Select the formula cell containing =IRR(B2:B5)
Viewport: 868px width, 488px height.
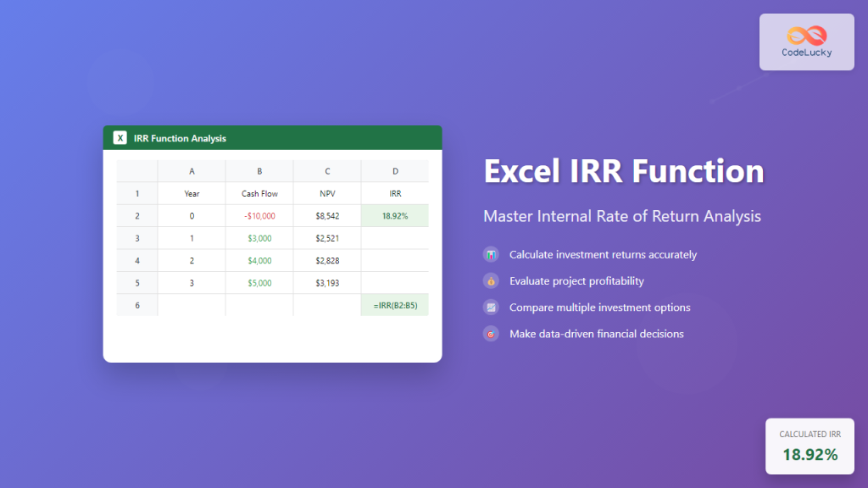pyautogui.click(x=394, y=304)
